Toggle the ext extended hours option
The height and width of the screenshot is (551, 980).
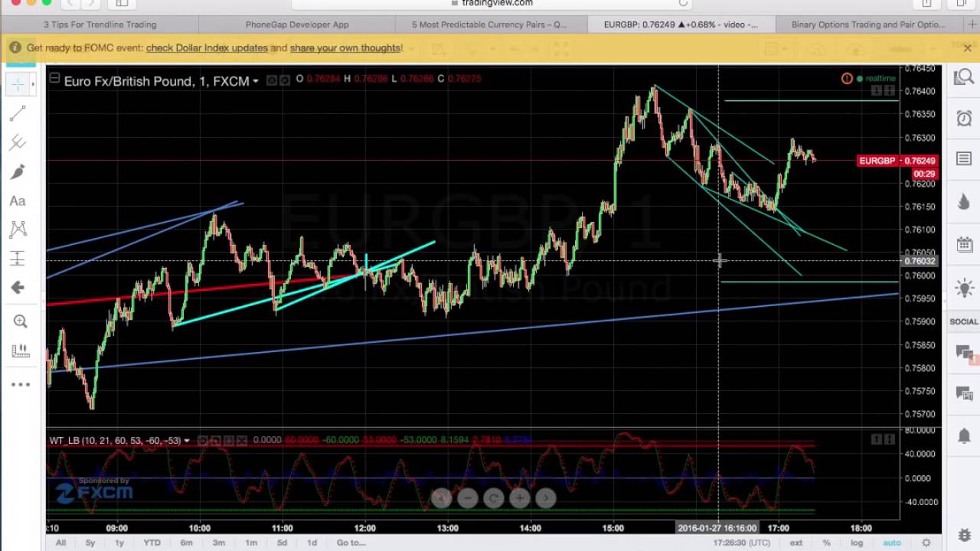(796, 543)
